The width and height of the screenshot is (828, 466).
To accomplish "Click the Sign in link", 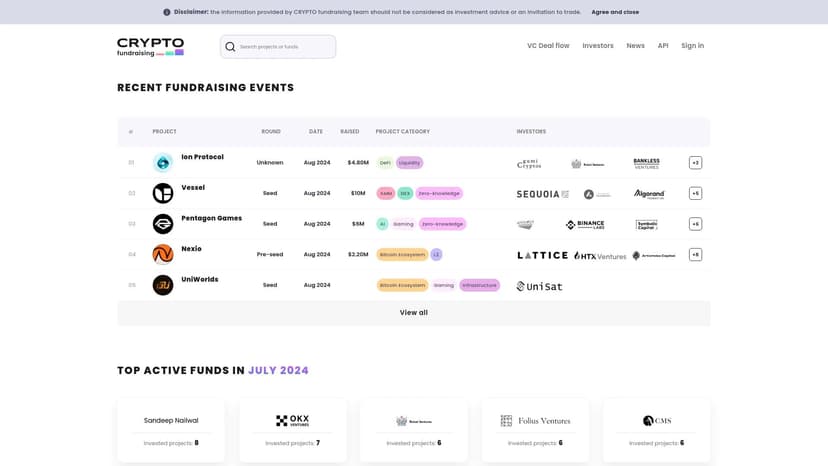I will [692, 46].
